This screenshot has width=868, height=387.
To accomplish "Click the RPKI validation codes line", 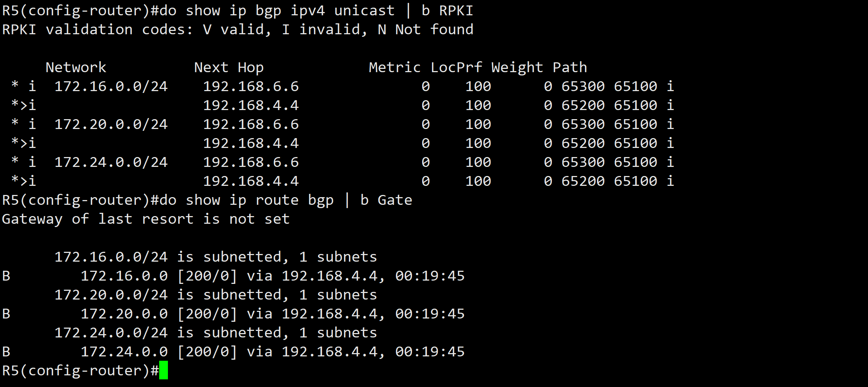I will coord(238,30).
